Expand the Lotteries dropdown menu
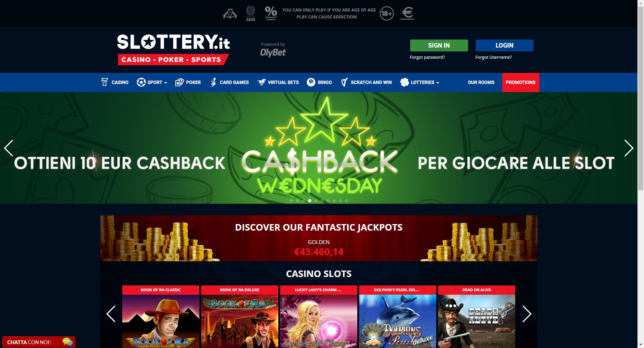This screenshot has height=348, width=644. [x=420, y=82]
